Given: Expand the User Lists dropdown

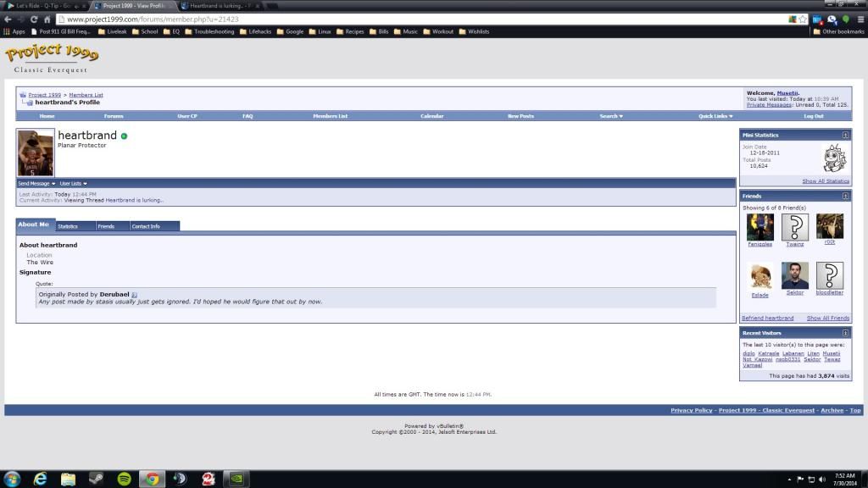Looking at the screenshot, I should pyautogui.click(x=73, y=183).
